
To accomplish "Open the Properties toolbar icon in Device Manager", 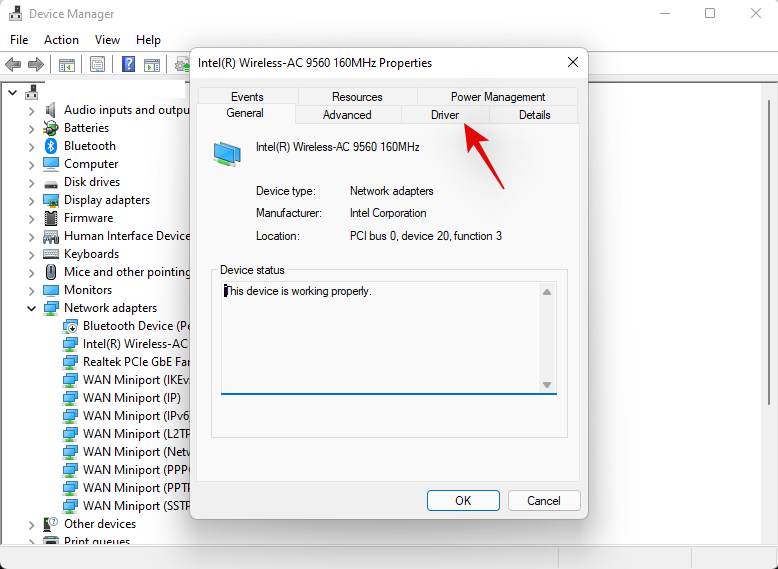I will pos(97,64).
